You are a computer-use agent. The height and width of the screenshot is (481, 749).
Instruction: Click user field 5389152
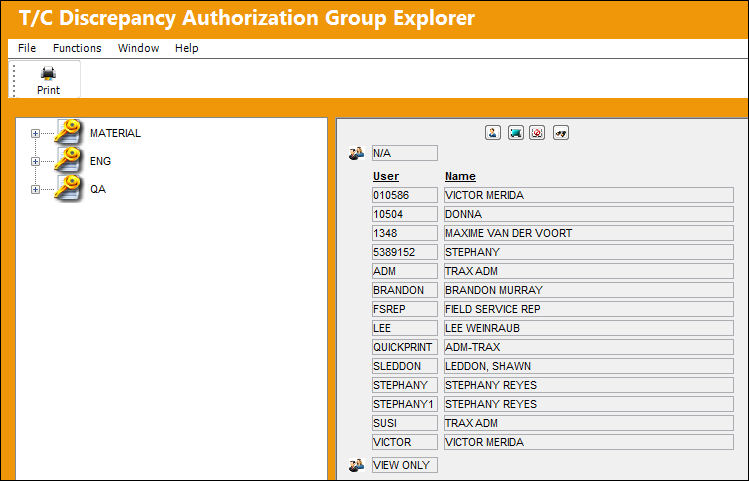[405, 252]
